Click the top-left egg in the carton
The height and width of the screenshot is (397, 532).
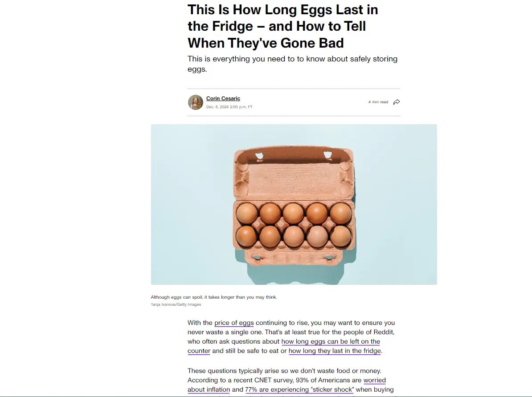point(247,214)
